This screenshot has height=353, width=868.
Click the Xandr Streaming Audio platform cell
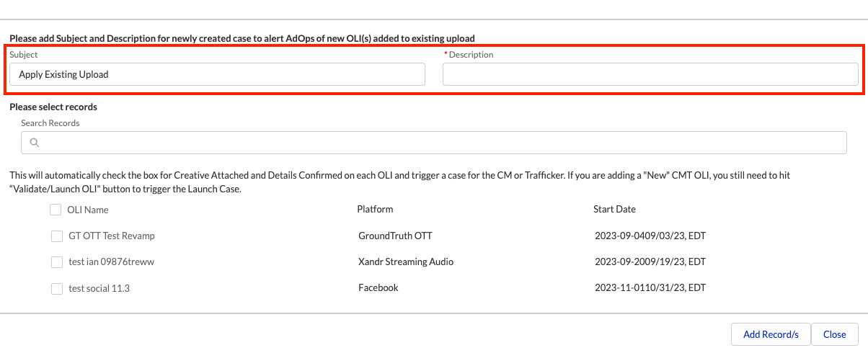406,262
